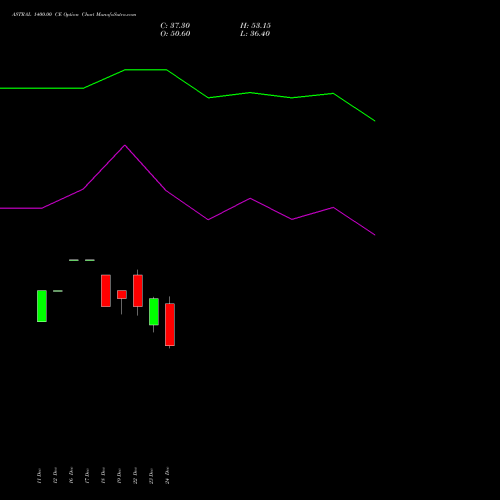Select the open value 'O: 50.60'
This screenshot has height=500, width=500.
pos(175,34)
